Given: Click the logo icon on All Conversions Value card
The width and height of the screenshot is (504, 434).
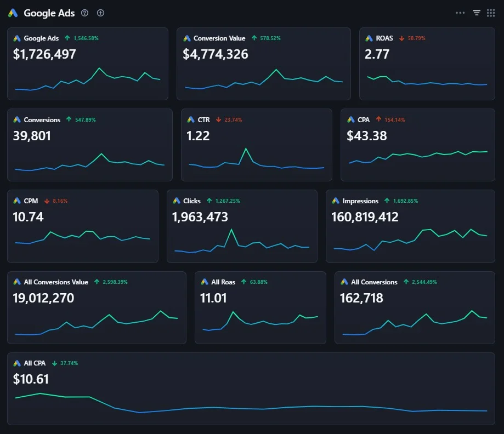Looking at the screenshot, I should pyautogui.click(x=17, y=282).
